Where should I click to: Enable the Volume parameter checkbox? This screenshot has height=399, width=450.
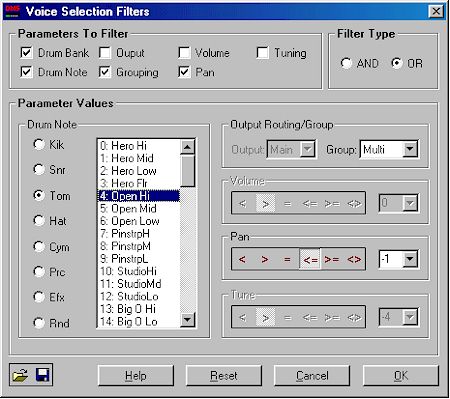click(x=184, y=53)
